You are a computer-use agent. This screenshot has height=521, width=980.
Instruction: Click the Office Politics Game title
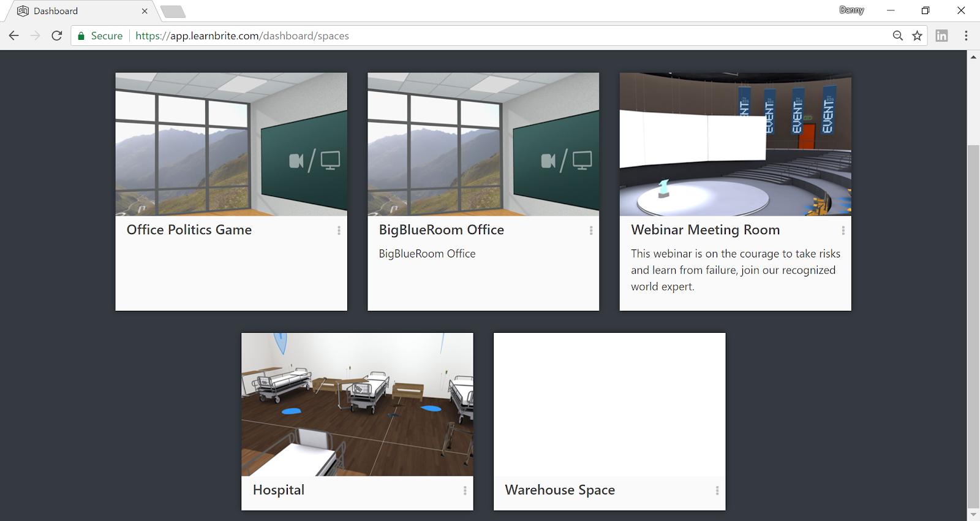coord(189,230)
